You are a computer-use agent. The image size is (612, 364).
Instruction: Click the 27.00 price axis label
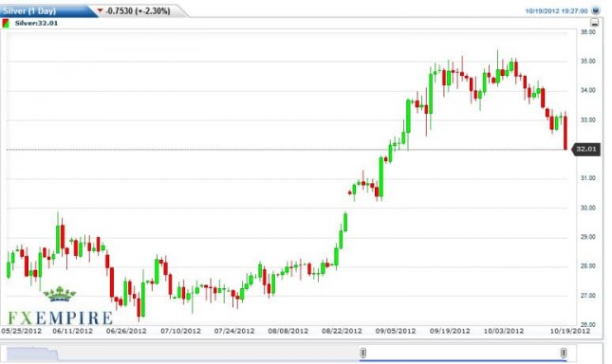(587, 296)
